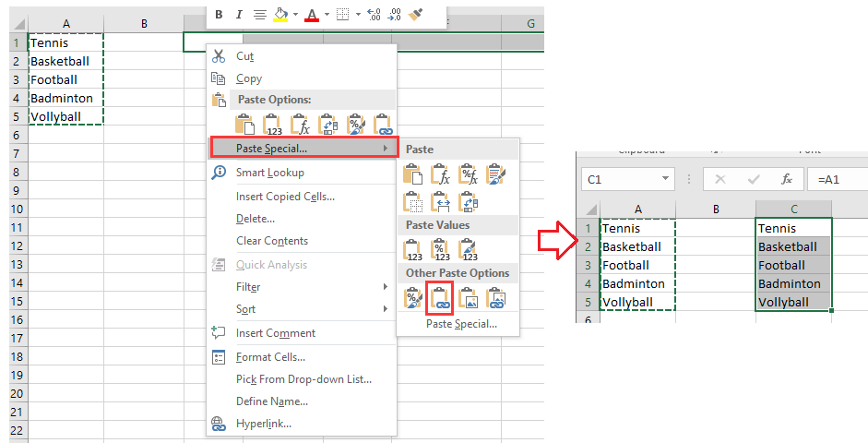Click the Paste Link icon under Other Paste Options
The height and width of the screenshot is (443, 868).
[442, 296]
